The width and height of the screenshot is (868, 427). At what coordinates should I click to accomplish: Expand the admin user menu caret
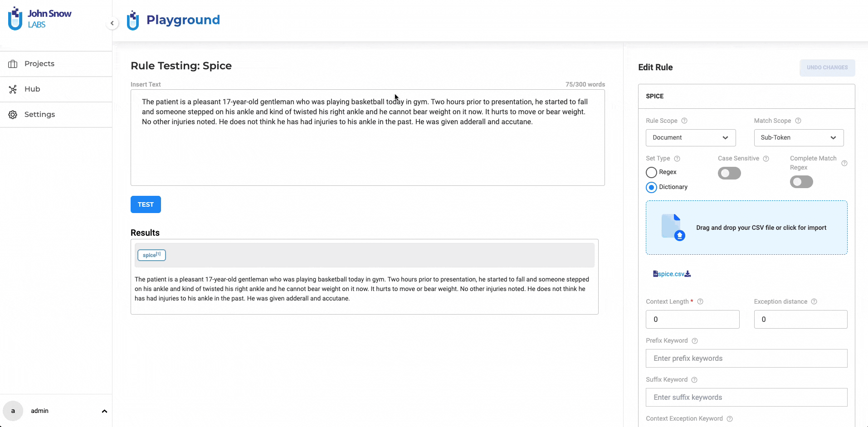coord(104,411)
